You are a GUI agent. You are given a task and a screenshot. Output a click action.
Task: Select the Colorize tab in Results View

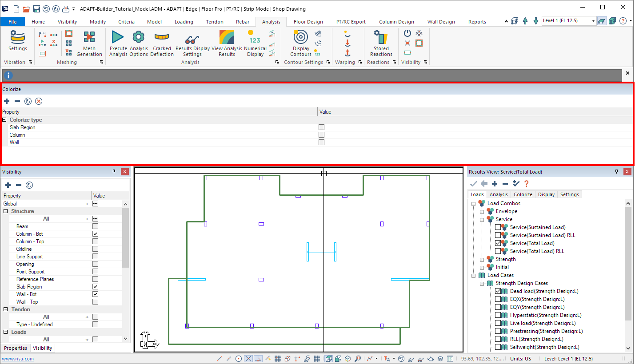[x=523, y=194]
